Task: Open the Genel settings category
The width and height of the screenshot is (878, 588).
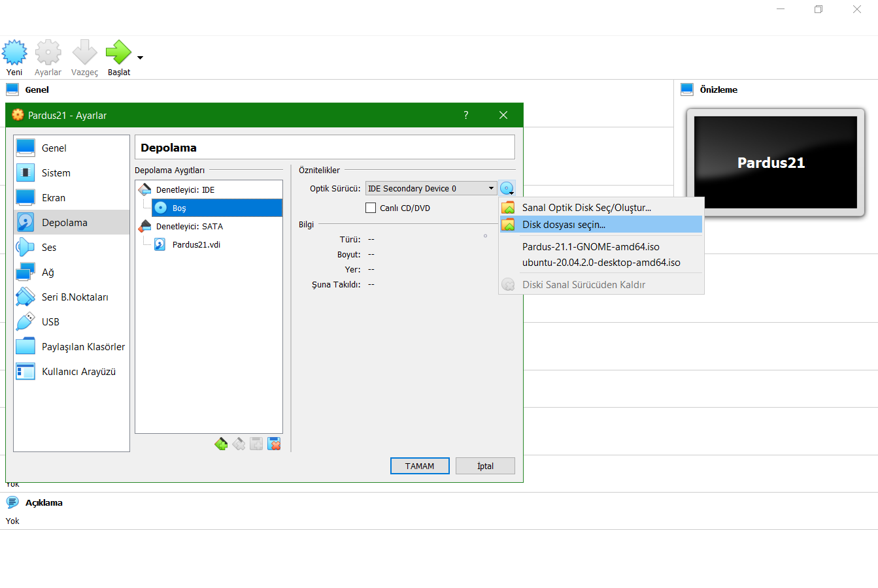Action: (x=72, y=148)
